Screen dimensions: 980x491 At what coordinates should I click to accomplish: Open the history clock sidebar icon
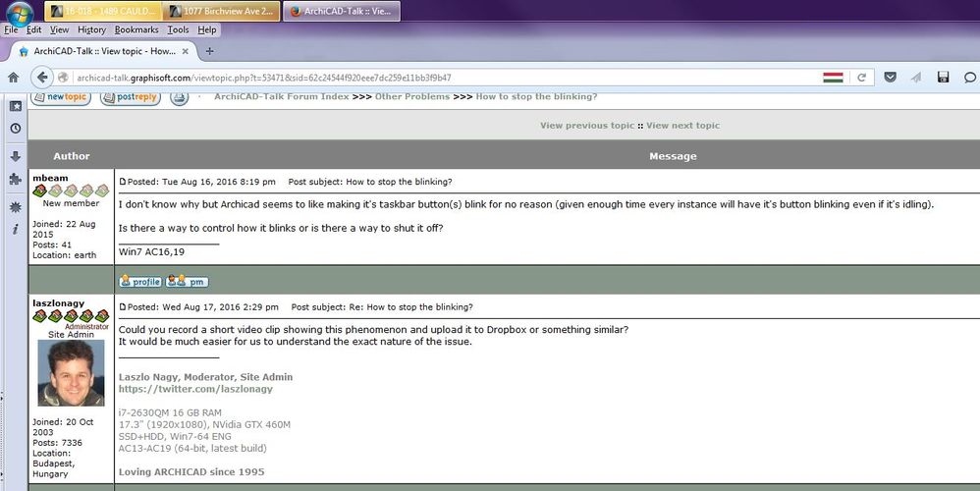[16, 128]
